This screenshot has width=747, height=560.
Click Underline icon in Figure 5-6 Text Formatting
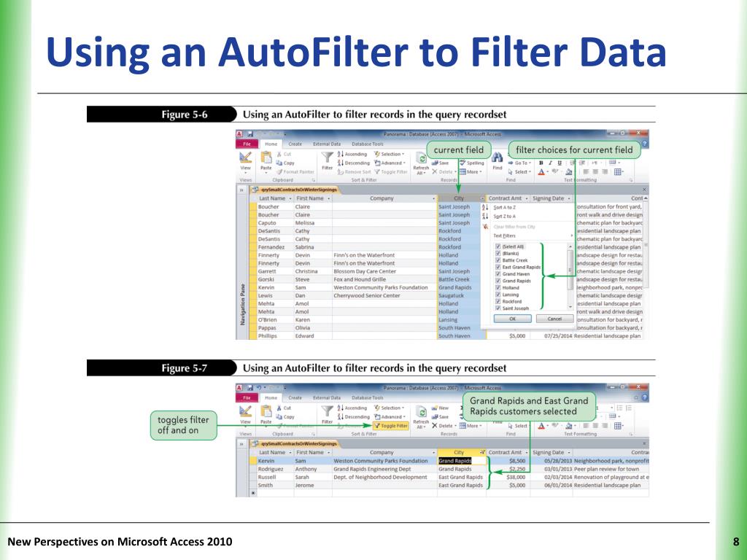[560, 163]
